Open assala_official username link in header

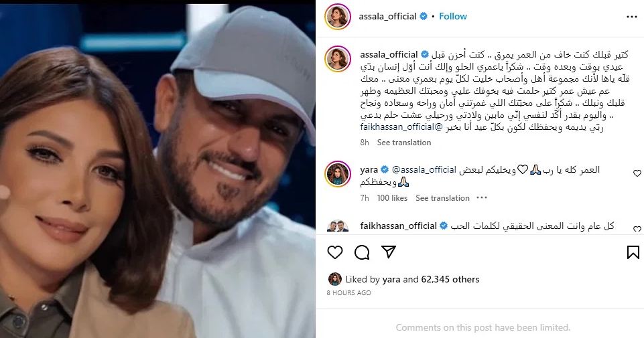pos(388,17)
